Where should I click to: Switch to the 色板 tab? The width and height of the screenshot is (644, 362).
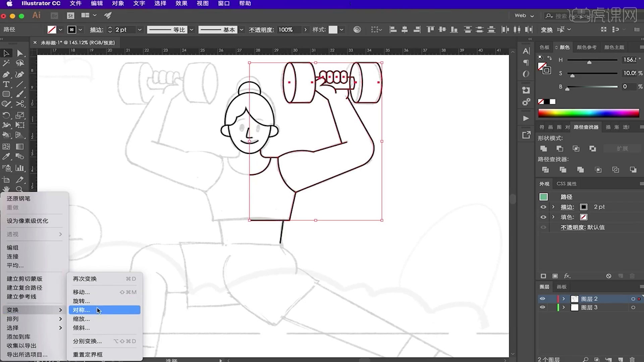click(544, 47)
